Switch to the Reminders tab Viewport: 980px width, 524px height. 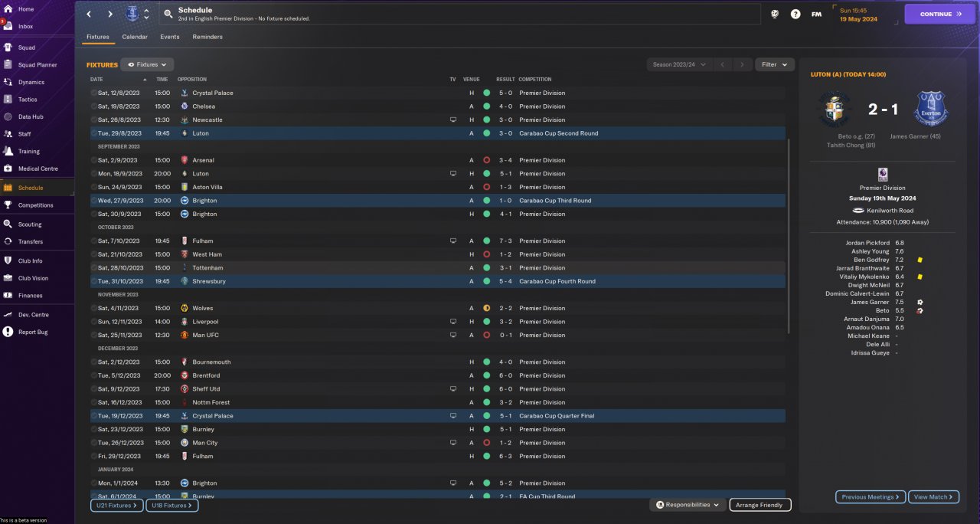tap(207, 37)
